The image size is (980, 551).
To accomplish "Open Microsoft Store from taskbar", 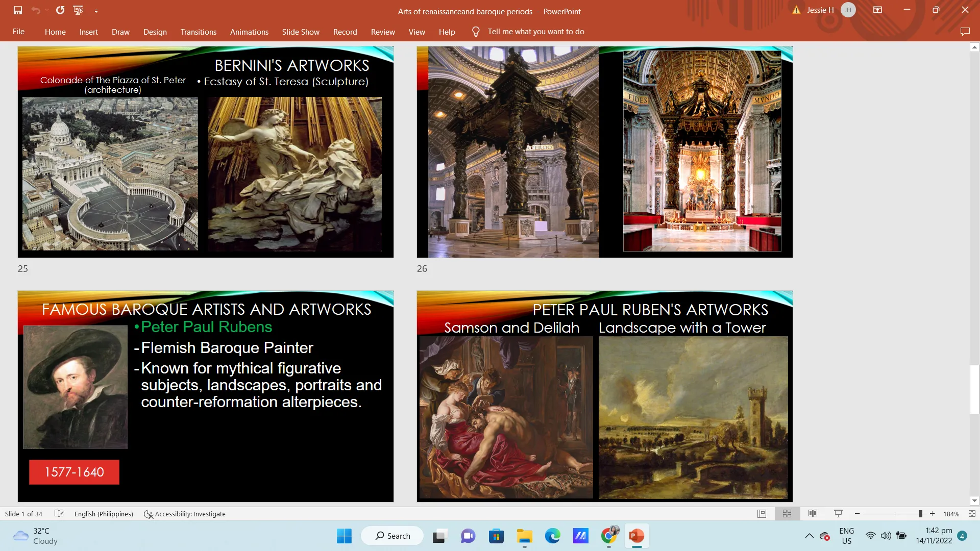I will click(x=496, y=536).
